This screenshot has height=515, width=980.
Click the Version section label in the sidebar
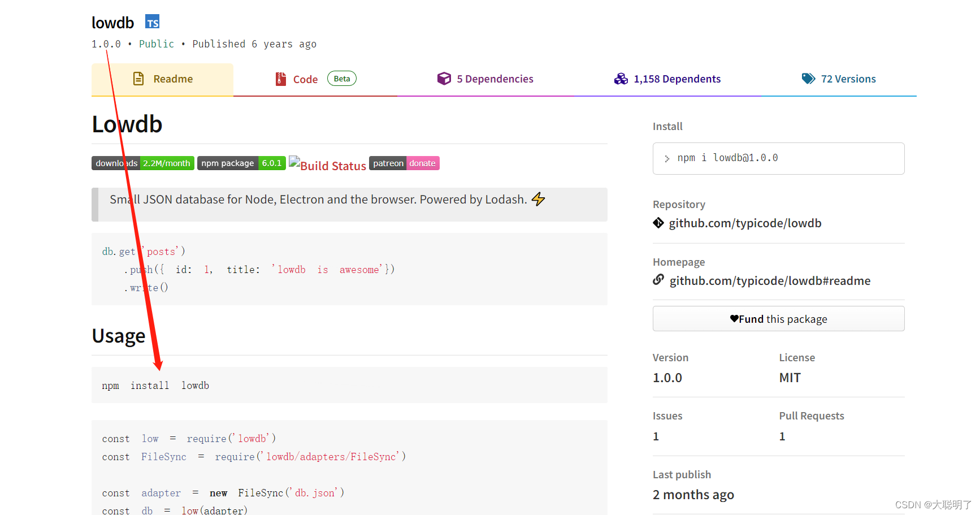pos(670,358)
